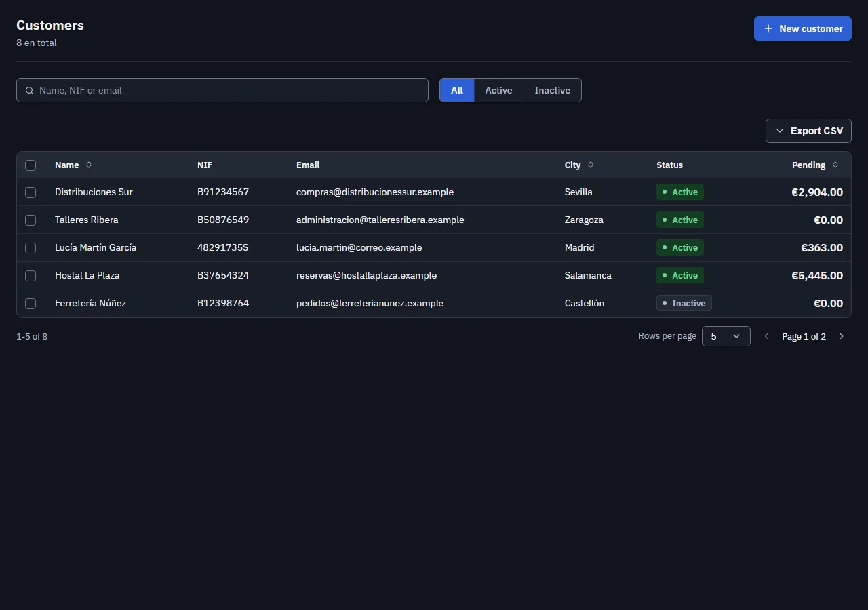This screenshot has width=868, height=610.
Task: Click the Talleres Ribera name cell
Action: 87,220
